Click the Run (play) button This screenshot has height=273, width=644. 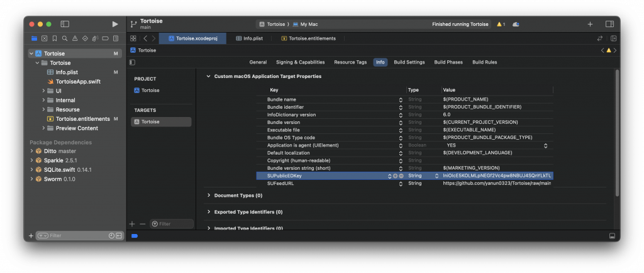point(114,24)
